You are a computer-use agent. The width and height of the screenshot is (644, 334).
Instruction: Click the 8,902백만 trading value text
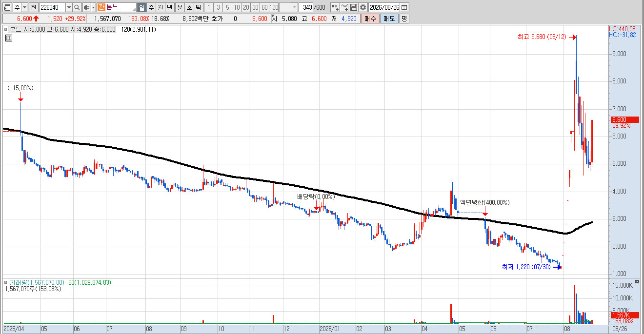(195, 19)
